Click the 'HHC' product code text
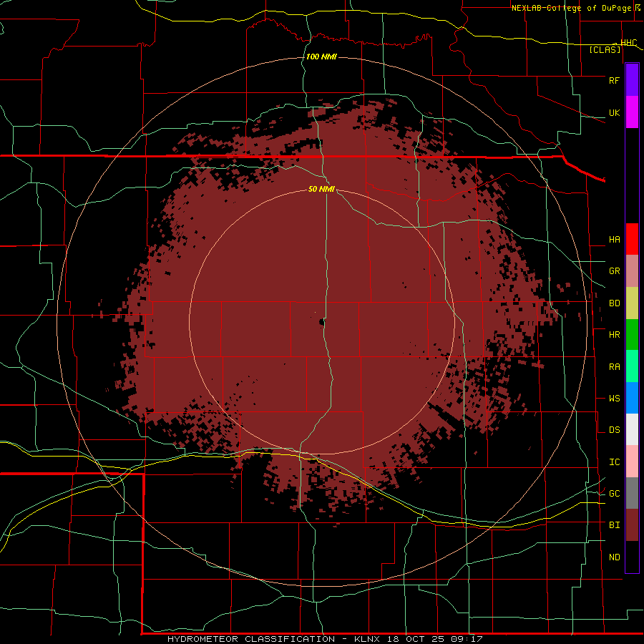 click(x=628, y=42)
